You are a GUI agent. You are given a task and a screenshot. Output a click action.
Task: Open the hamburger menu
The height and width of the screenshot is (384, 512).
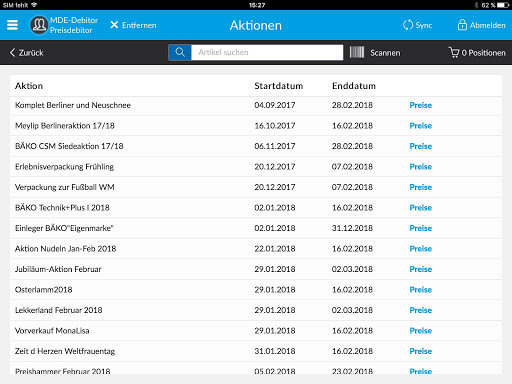(12, 25)
